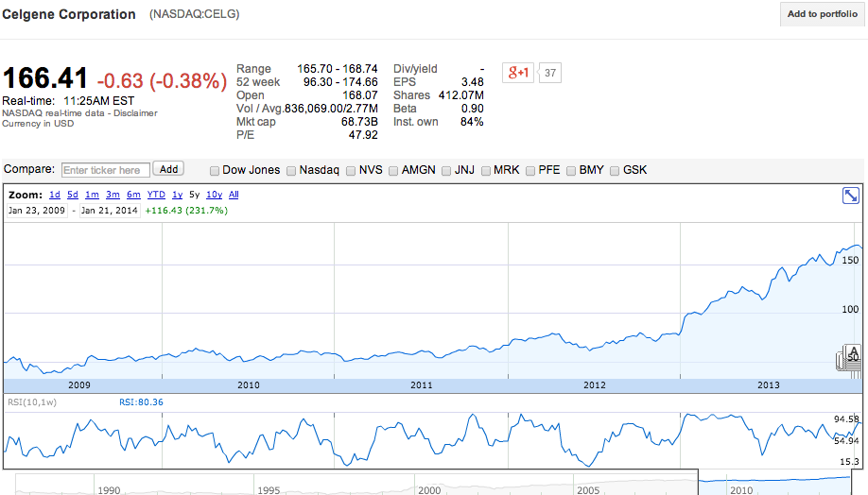The width and height of the screenshot is (868, 495).
Task: Expand chart to full screen icon
Action: click(850, 196)
